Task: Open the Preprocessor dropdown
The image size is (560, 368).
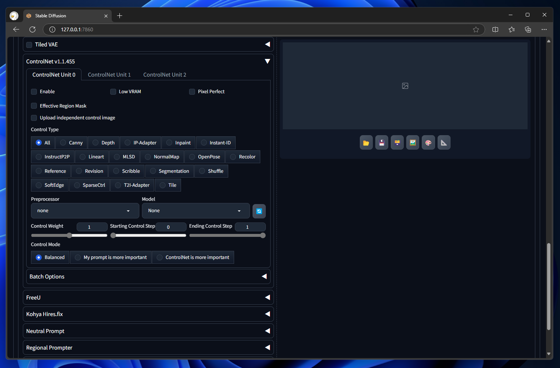Action: 85,211
